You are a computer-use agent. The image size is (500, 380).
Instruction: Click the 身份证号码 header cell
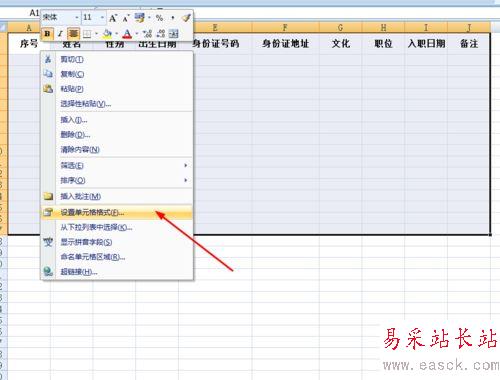[x=216, y=43]
